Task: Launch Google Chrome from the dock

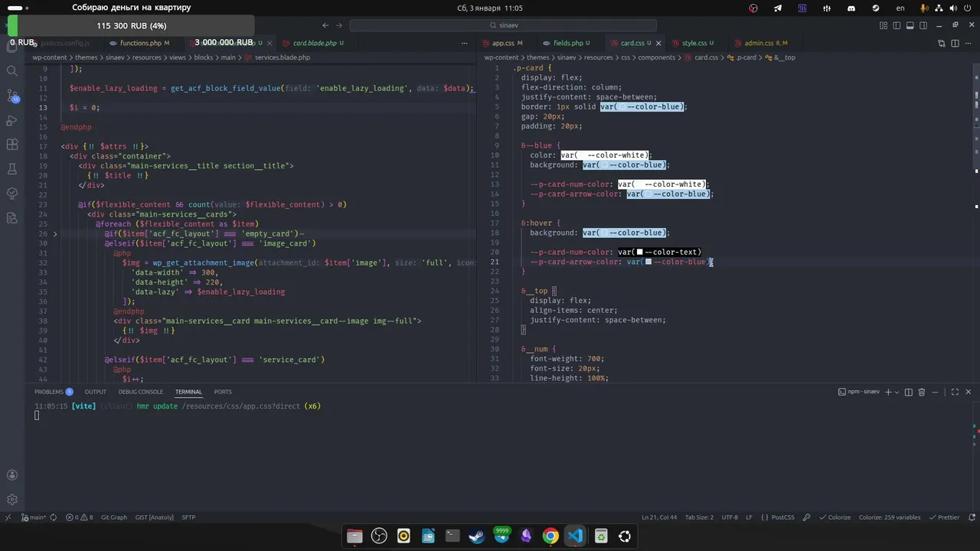Action: click(550, 536)
